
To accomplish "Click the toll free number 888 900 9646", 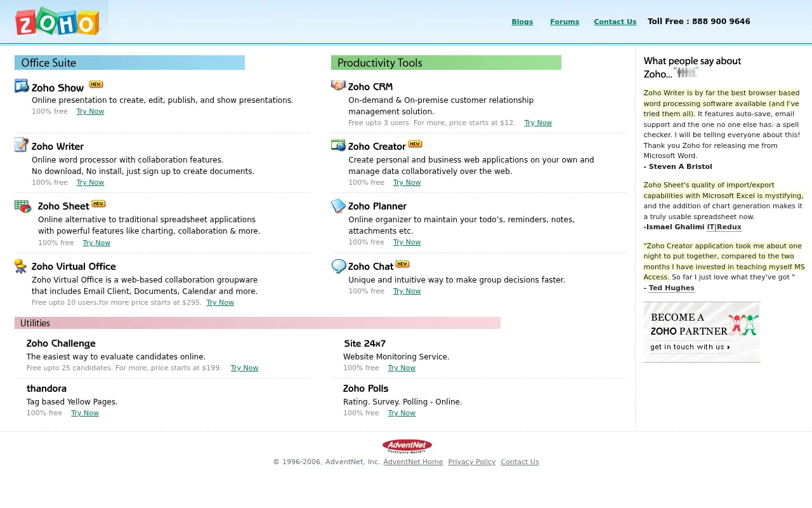I will 721,22.
